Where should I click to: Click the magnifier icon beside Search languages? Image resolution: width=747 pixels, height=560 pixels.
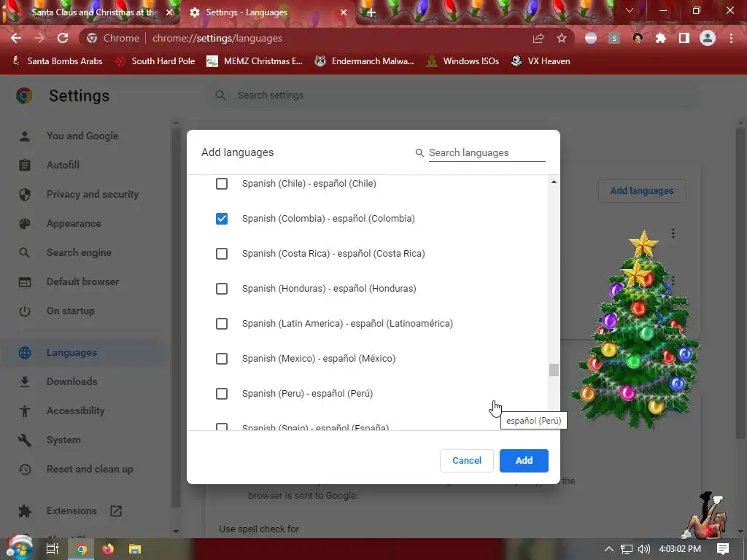tap(419, 153)
